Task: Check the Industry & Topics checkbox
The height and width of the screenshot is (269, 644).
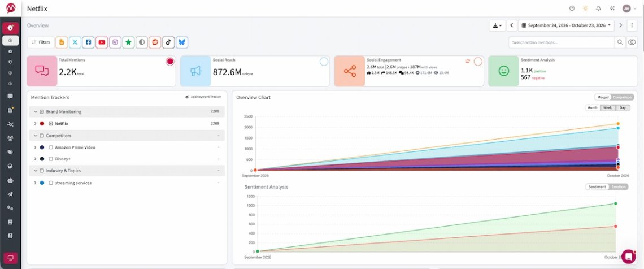Action: coord(42,171)
